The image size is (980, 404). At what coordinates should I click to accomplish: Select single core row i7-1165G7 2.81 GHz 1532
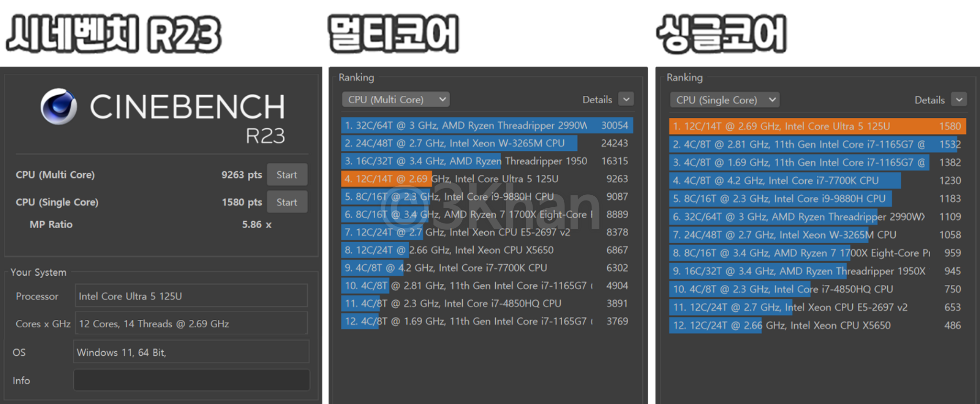[817, 144]
